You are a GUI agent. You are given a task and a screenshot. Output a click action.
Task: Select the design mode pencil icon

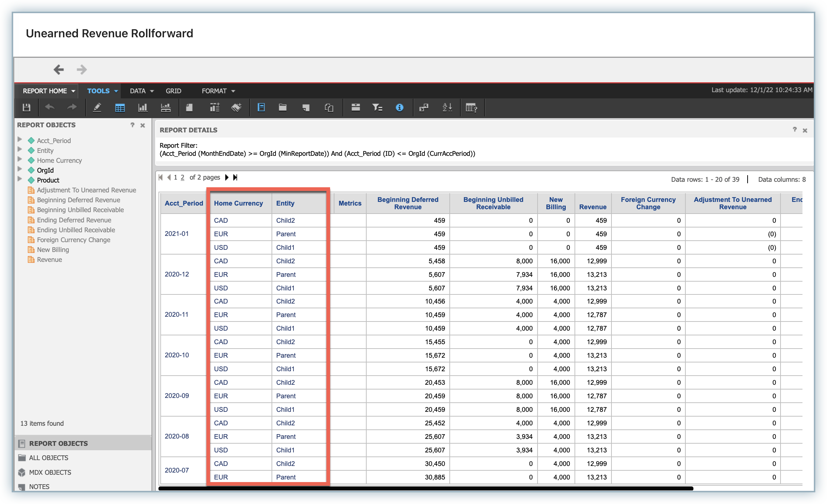click(x=97, y=108)
